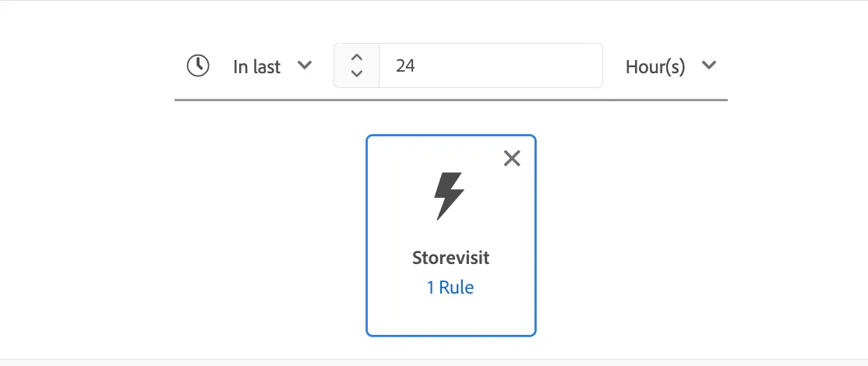Remove the Storevisit event card with X
The image size is (868, 366).
(512, 158)
